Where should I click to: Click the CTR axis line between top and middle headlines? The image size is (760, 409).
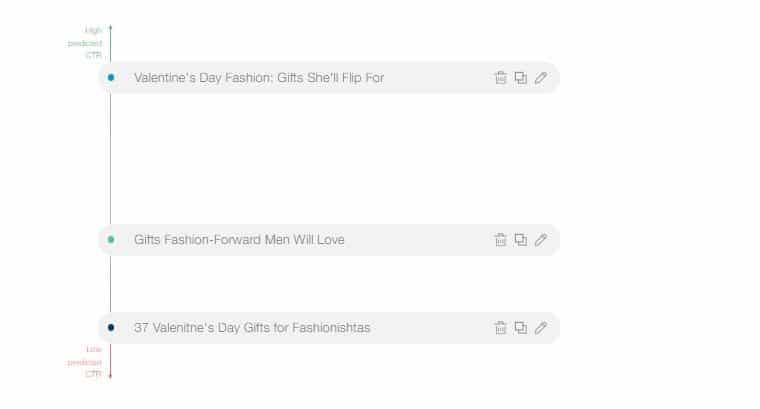click(x=111, y=158)
